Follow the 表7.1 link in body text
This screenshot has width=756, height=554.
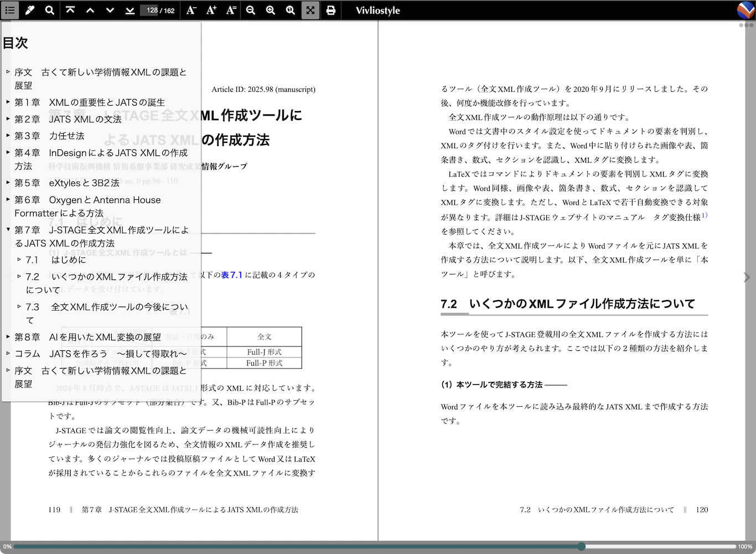[x=232, y=275]
